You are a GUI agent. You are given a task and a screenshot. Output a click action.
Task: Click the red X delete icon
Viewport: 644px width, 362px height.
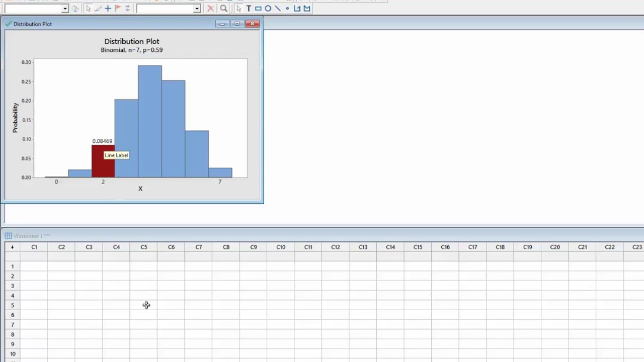point(211,9)
